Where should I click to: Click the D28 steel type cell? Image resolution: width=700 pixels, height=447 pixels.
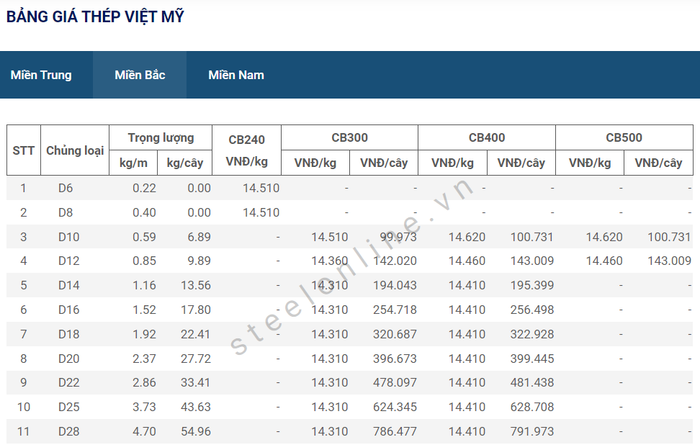[68, 431]
